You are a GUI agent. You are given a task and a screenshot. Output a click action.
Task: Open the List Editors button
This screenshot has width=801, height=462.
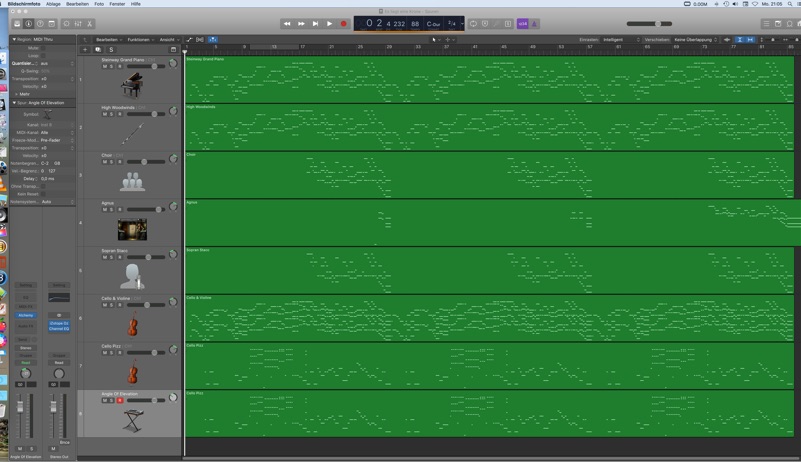point(766,24)
